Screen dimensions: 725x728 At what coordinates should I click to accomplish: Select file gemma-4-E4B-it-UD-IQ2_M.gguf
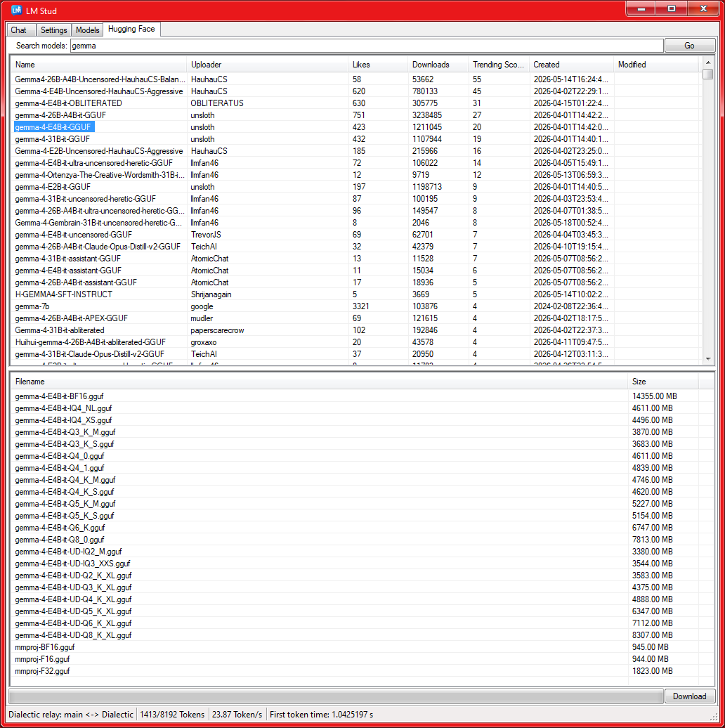tap(355, 552)
